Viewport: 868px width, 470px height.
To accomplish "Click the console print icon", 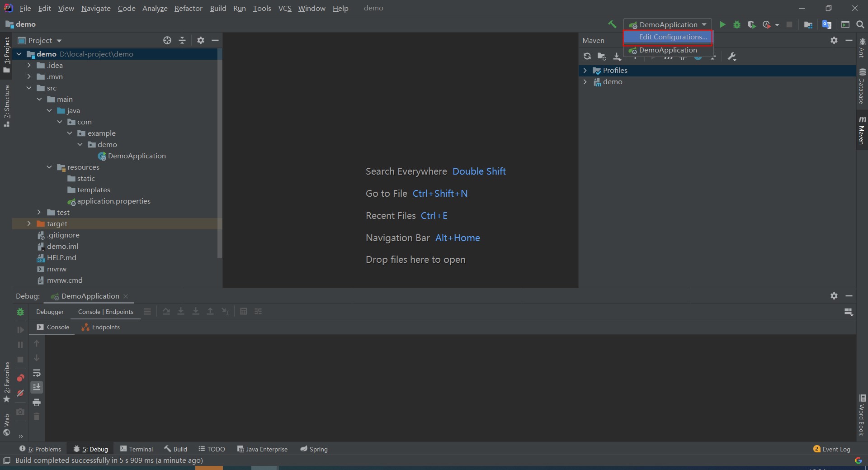I will coord(37,402).
